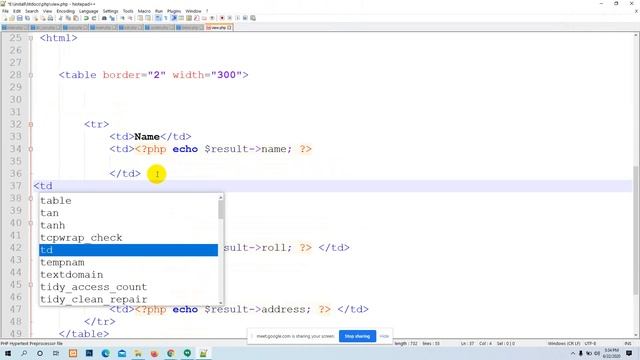Click the UTF-8 encoding status bar entry
The height and width of the screenshot is (360, 640).
[x=590, y=344]
